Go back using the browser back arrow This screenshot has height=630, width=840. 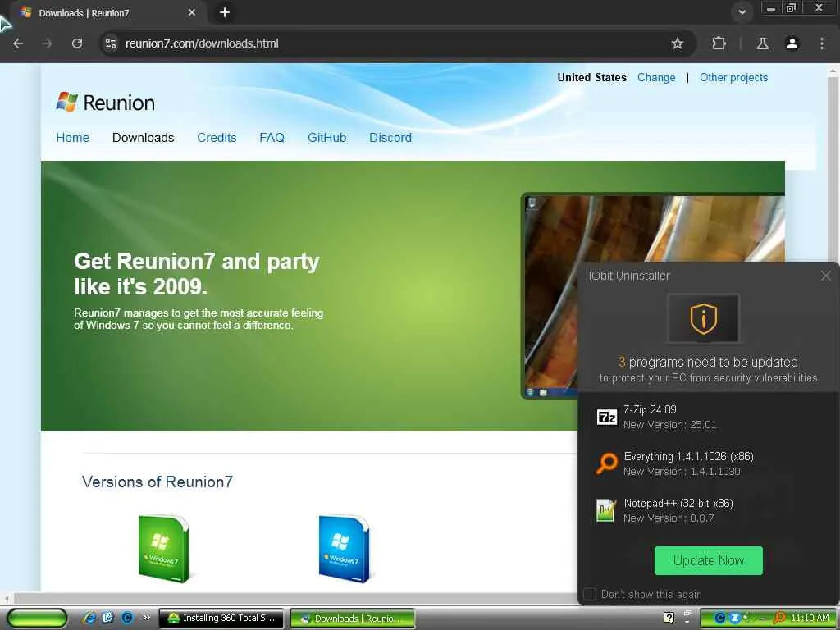point(18,43)
